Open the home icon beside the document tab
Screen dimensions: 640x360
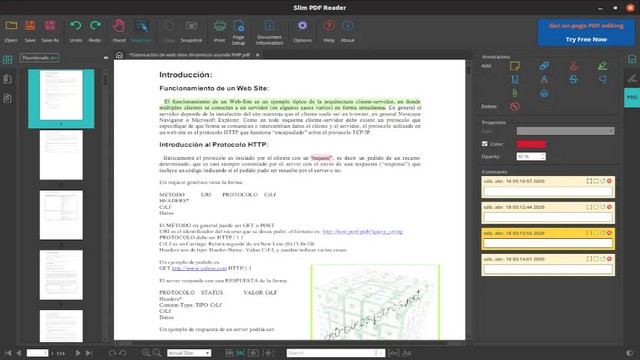click(119, 55)
